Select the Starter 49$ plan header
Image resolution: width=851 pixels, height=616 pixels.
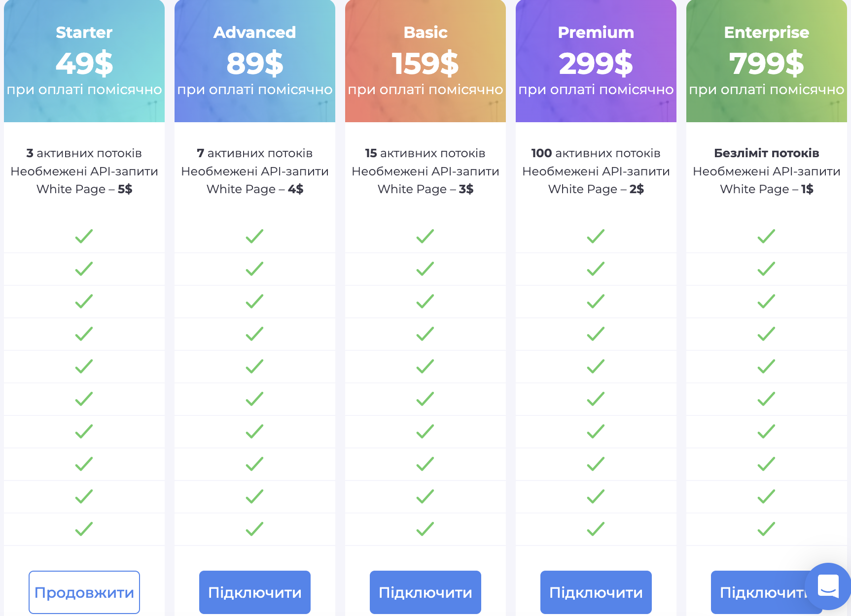pos(84,61)
